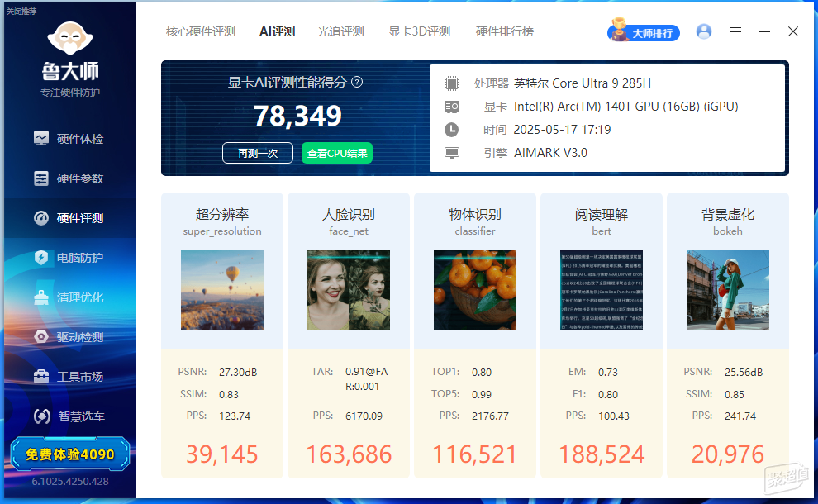Open 智慧选车 in the sidebar
818x504 pixels.
pyautogui.click(x=69, y=416)
